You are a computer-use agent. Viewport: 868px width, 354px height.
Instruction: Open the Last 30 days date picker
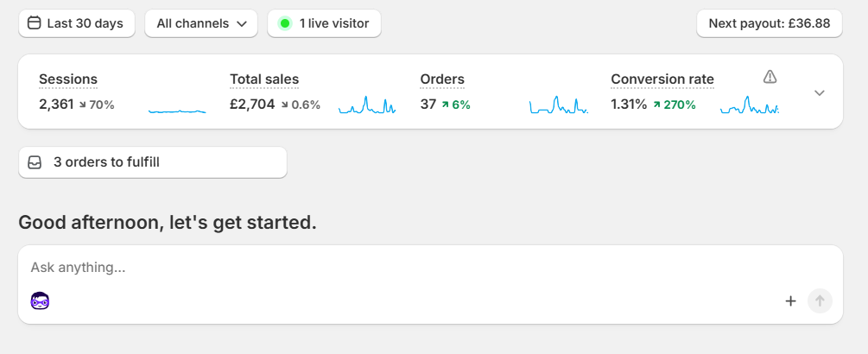[x=77, y=23]
